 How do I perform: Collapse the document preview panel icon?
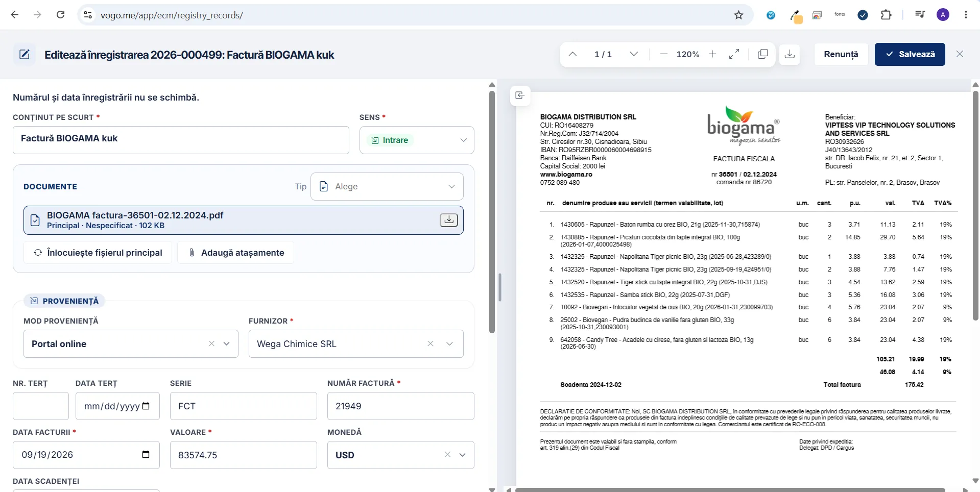click(x=520, y=95)
